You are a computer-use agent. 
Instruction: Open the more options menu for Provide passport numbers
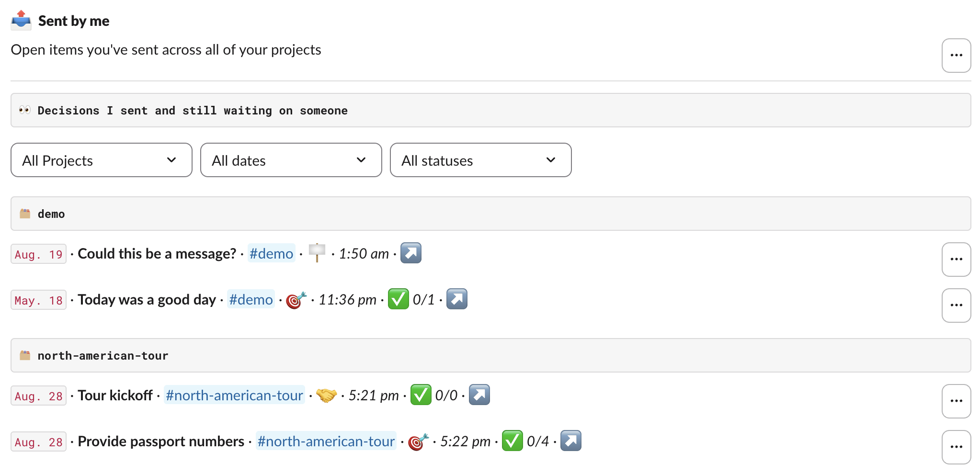957,447
